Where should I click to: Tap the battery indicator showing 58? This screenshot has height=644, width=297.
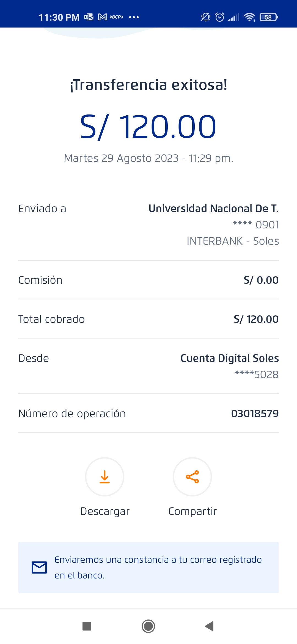click(269, 17)
